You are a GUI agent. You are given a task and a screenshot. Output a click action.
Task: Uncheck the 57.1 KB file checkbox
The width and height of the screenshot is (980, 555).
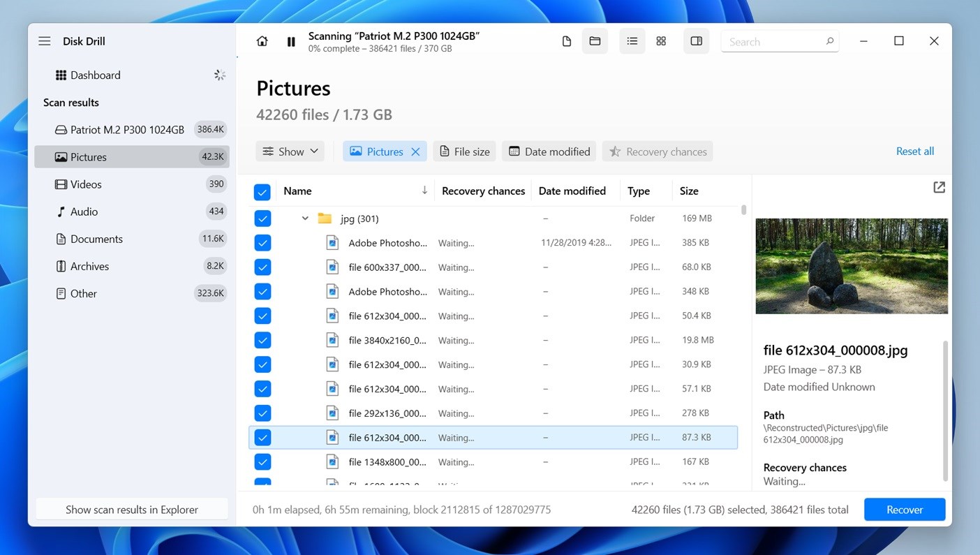click(262, 389)
